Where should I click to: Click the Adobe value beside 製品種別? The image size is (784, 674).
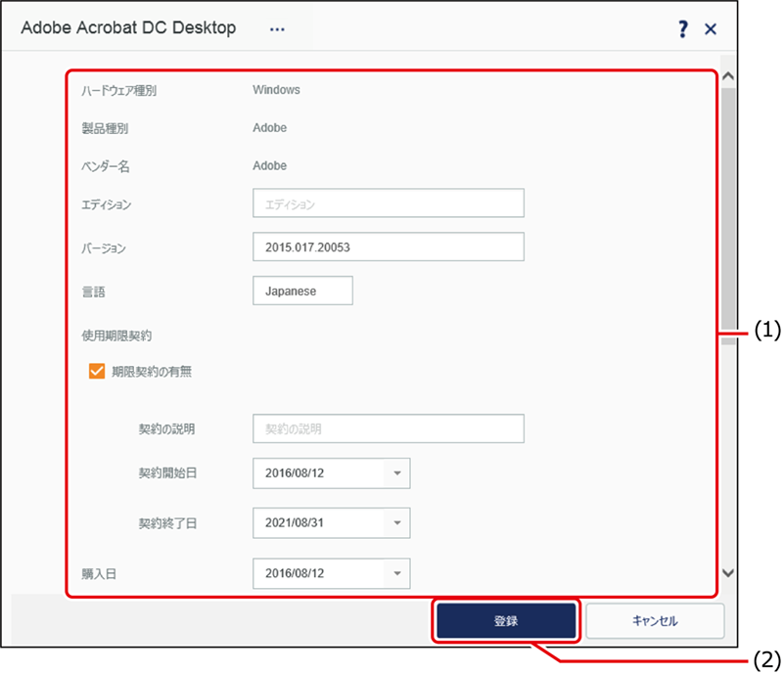(269, 128)
